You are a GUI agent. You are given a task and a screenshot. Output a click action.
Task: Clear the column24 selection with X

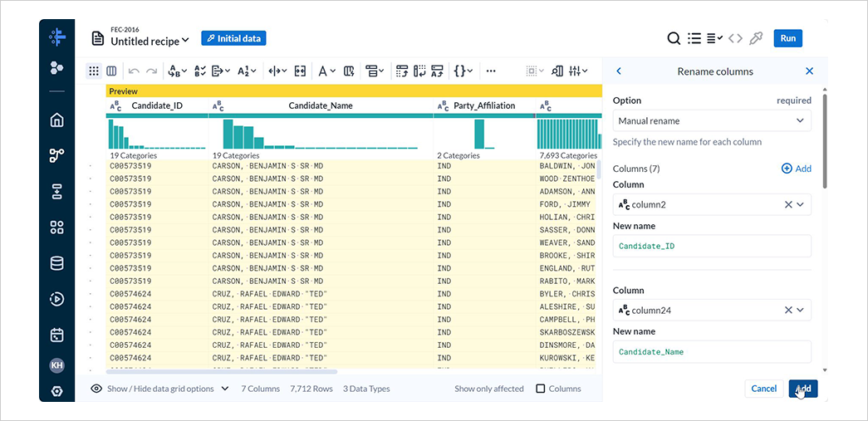788,311
